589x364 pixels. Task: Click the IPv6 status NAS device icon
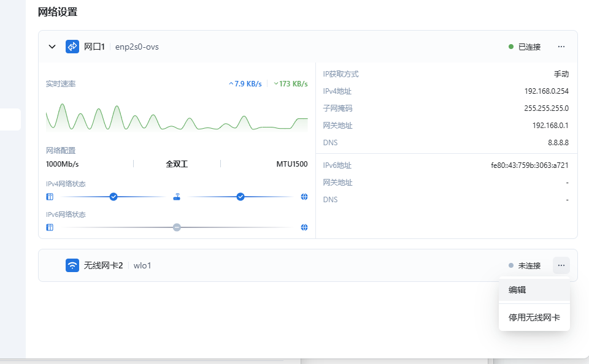point(50,227)
